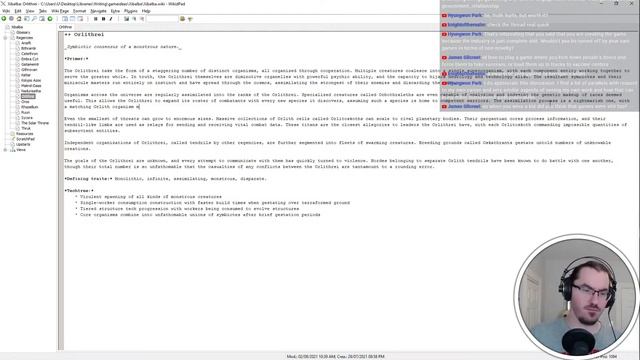Select Views in the wiki tree

tap(21, 150)
